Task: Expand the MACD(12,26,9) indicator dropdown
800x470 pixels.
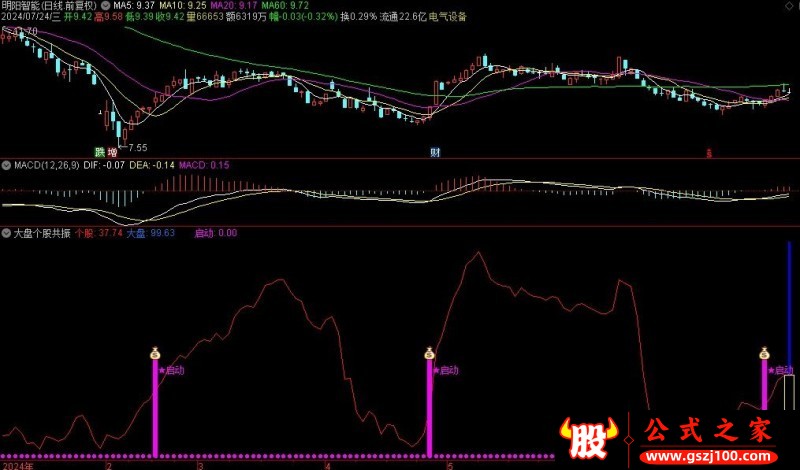Action: [6, 164]
